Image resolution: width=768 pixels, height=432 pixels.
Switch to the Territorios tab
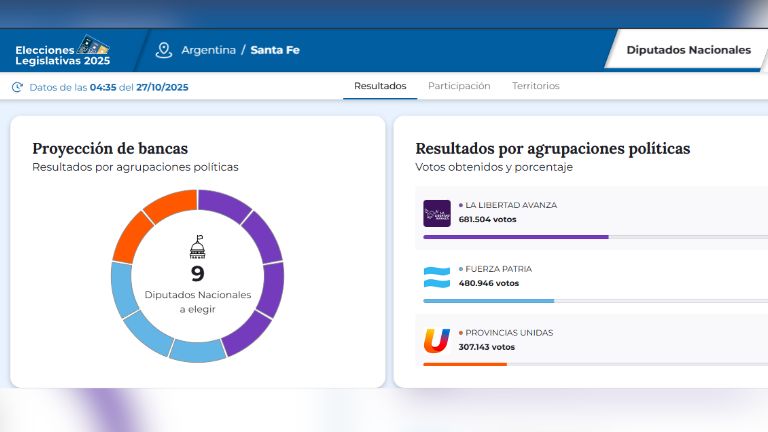point(536,86)
